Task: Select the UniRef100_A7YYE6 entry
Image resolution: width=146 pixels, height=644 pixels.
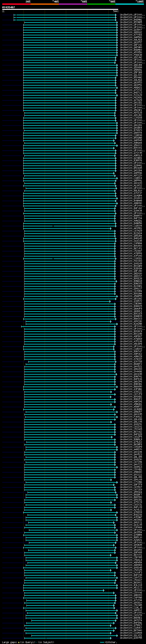Action: click(x=131, y=35)
